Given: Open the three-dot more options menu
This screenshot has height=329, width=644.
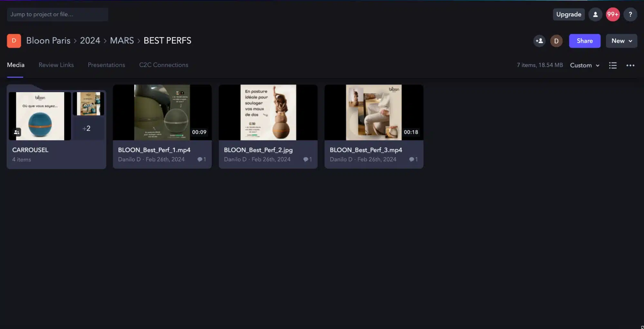Looking at the screenshot, I should point(630,65).
